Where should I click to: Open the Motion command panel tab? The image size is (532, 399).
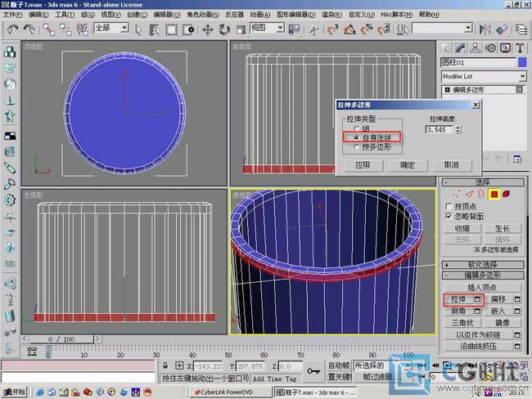coord(490,48)
